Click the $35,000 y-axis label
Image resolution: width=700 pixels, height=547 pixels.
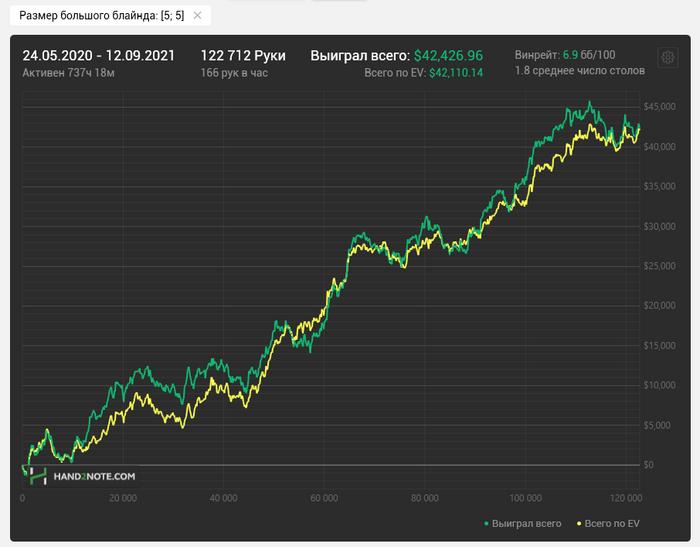coord(659,187)
